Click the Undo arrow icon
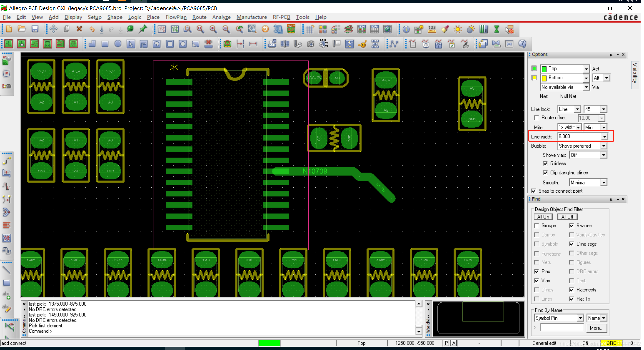The width and height of the screenshot is (644, 350). [92, 29]
